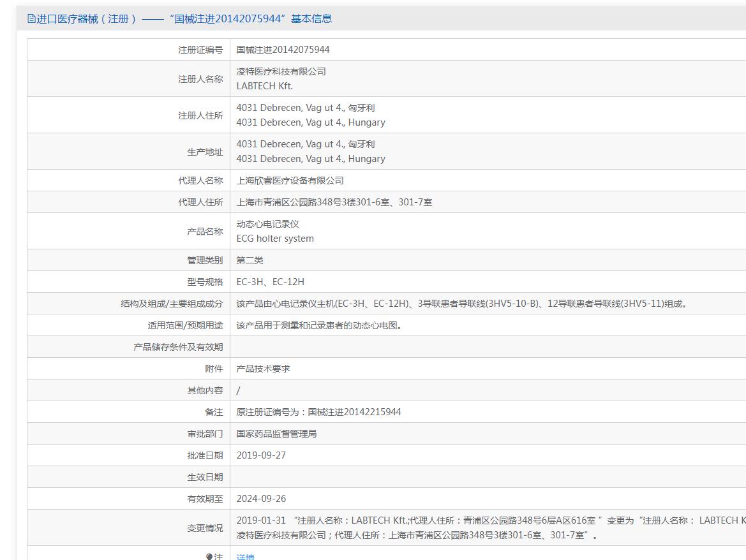Viewport: 746px width, 560px height.
Task: Click the 附件 label
Action: 214,369
